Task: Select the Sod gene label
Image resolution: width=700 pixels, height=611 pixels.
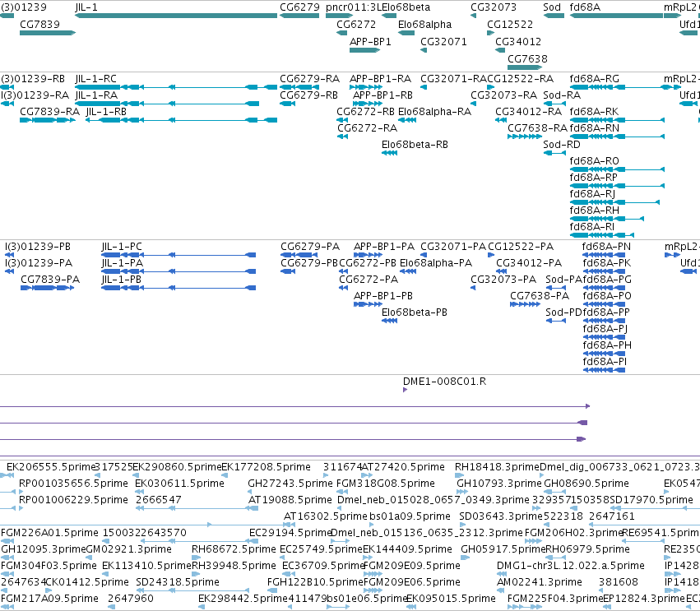Action: [x=552, y=7]
